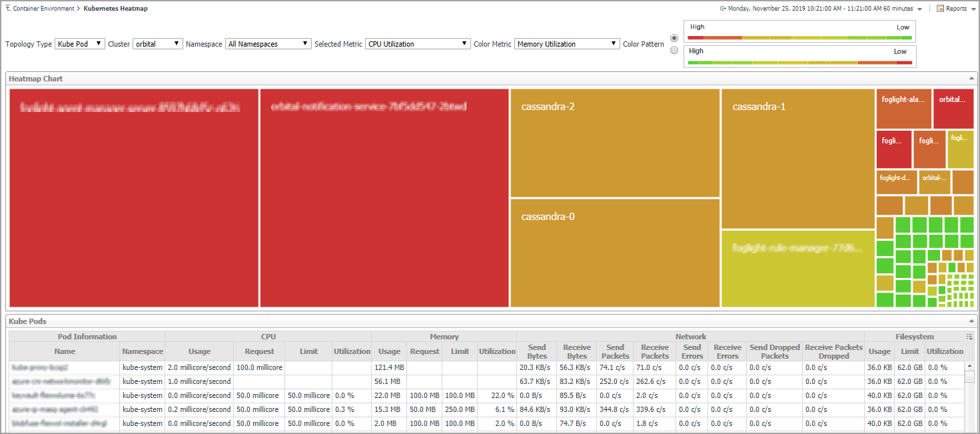Expand the Cluster dropdown showing orbital

click(x=157, y=44)
